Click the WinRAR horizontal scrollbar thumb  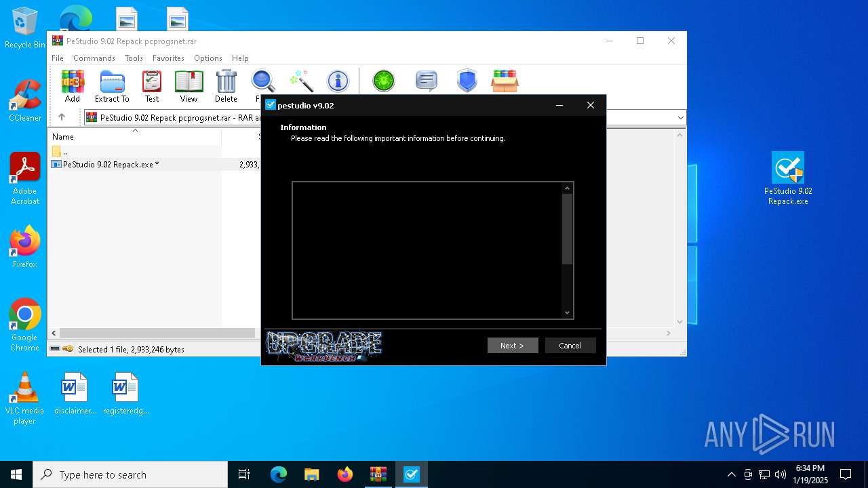(x=157, y=333)
